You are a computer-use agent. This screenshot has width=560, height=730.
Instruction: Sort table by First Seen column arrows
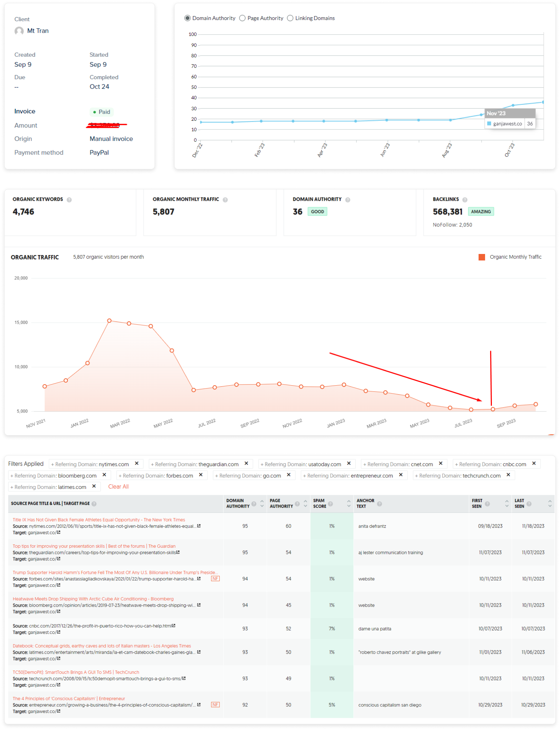(507, 503)
